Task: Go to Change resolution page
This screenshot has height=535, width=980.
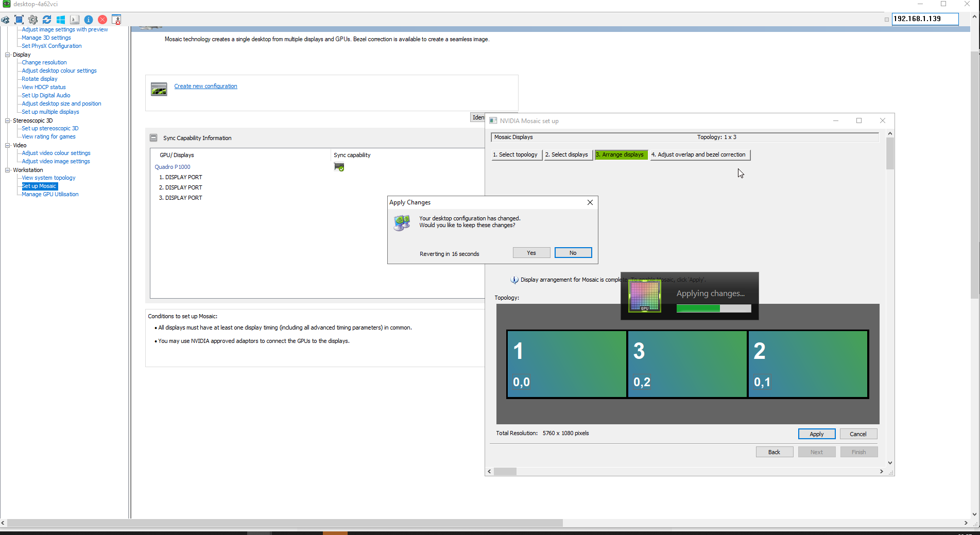Action: point(44,62)
